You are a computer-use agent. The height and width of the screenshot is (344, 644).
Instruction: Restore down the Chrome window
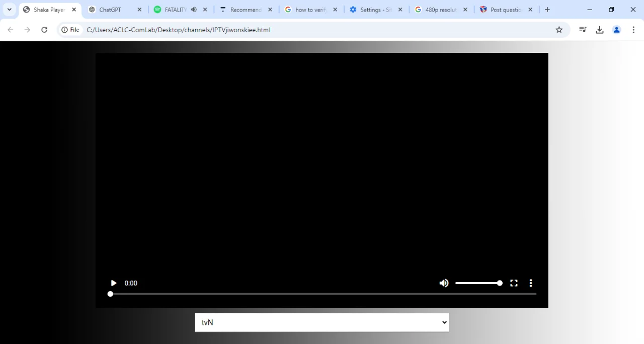tap(611, 10)
